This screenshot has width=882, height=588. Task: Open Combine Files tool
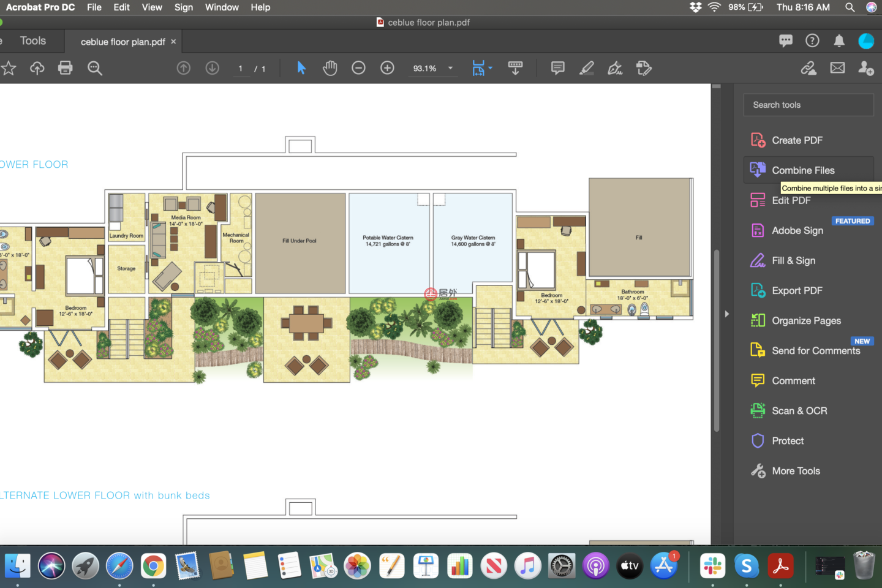809,170
